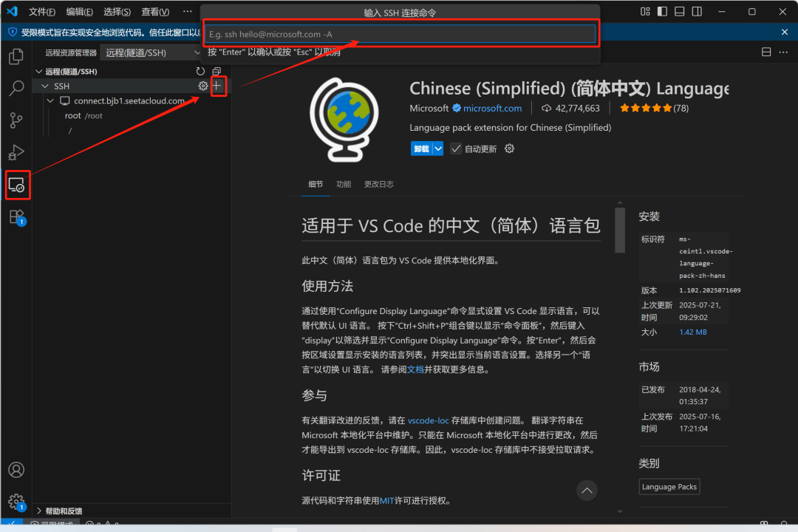This screenshot has width=798, height=532.
Task: Switch to the 细节 tab
Action: point(316,184)
